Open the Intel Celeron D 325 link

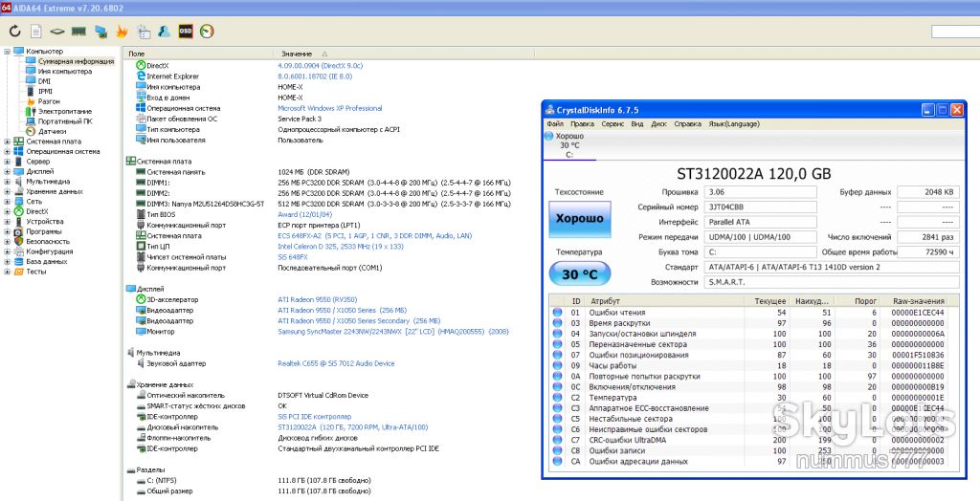point(340,246)
